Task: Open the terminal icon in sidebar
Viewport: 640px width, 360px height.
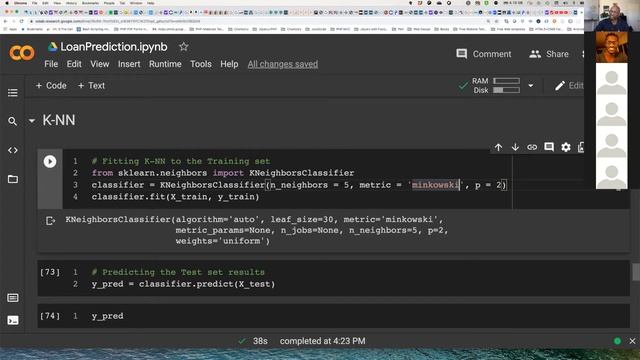Action: point(13,320)
